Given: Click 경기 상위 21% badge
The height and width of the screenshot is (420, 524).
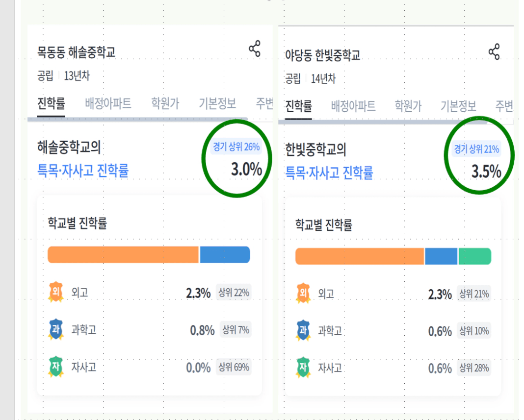Looking at the screenshot, I should tap(476, 149).
